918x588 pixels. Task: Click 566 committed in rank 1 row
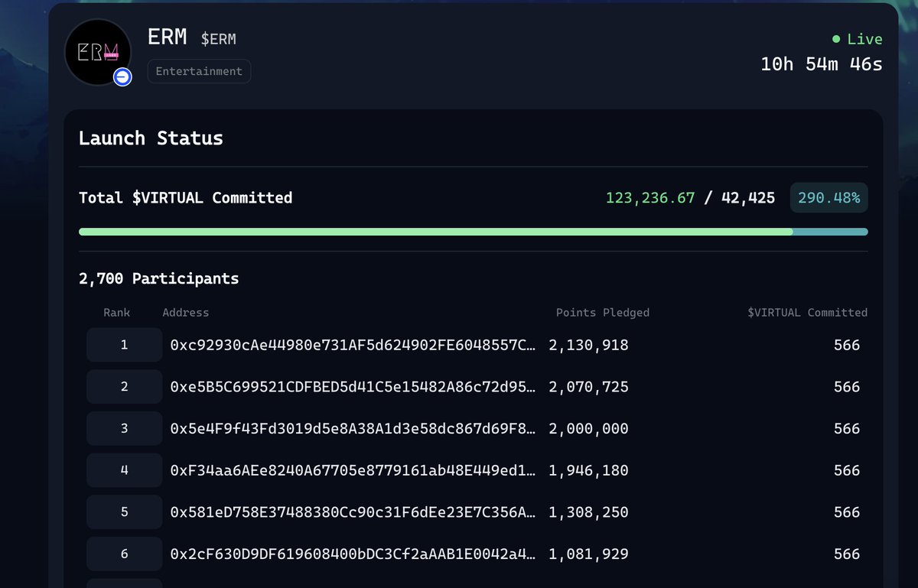click(847, 346)
